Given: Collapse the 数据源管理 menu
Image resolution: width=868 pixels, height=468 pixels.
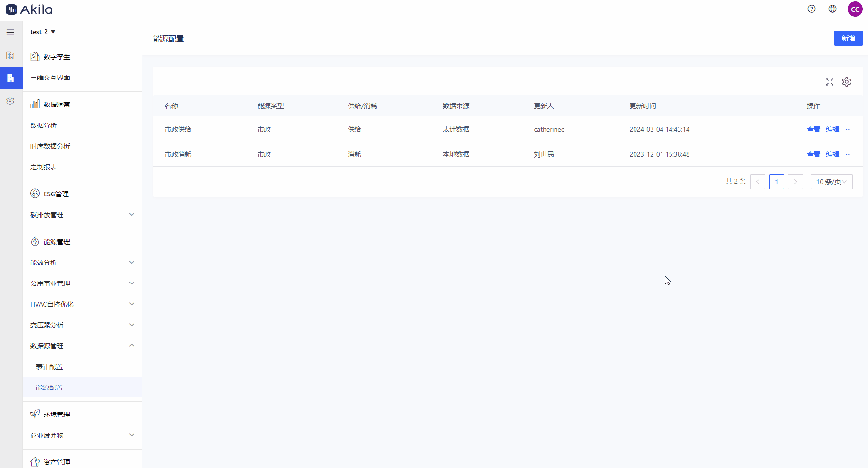Looking at the screenshot, I should point(82,346).
